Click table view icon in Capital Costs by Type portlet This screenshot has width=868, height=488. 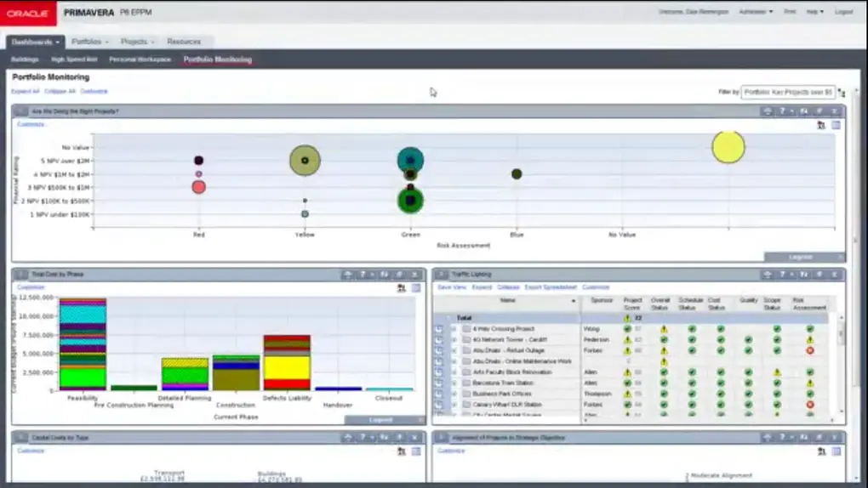tap(416, 451)
